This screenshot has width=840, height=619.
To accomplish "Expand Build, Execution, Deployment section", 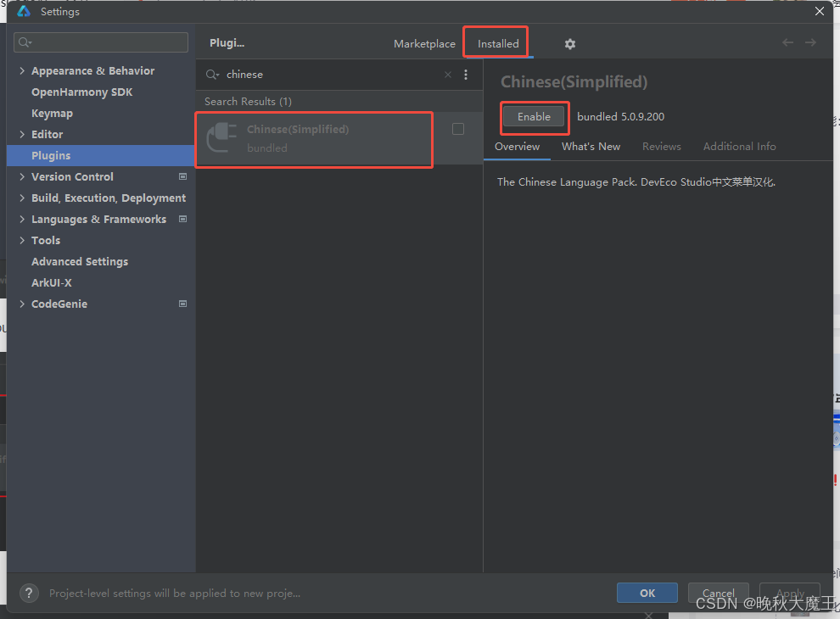I will click(x=22, y=198).
